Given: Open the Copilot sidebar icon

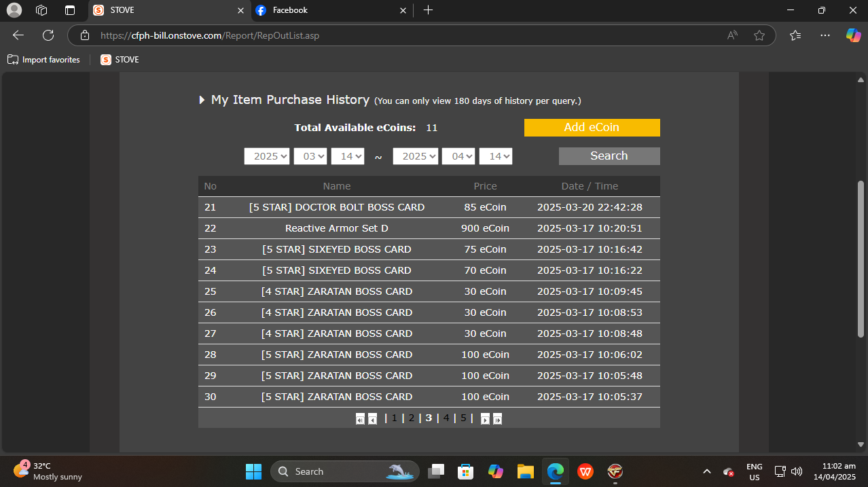Looking at the screenshot, I should click(853, 35).
